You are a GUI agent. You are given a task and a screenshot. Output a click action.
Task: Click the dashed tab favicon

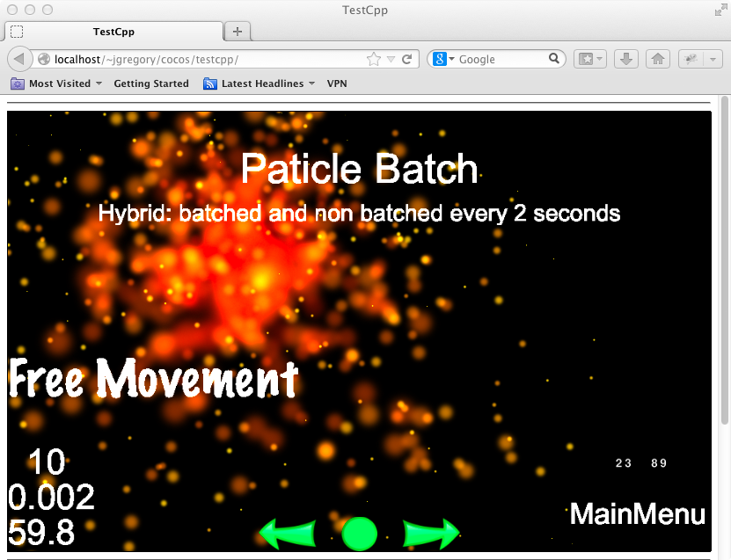17,32
